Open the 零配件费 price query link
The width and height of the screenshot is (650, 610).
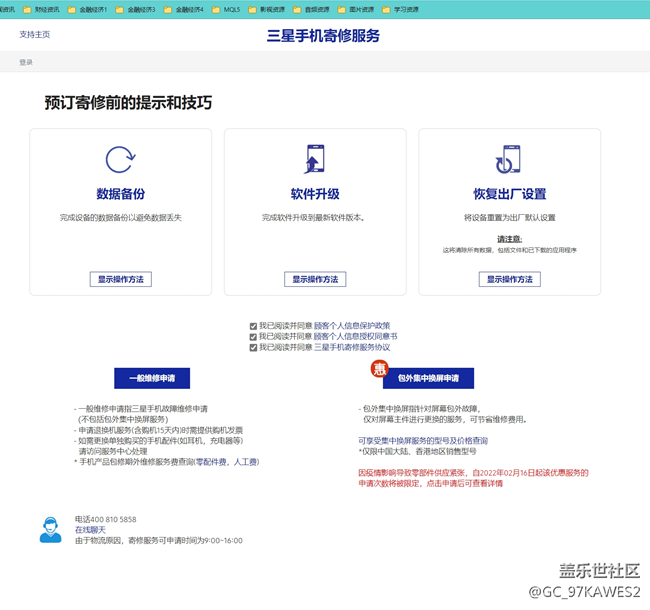pos(213,462)
